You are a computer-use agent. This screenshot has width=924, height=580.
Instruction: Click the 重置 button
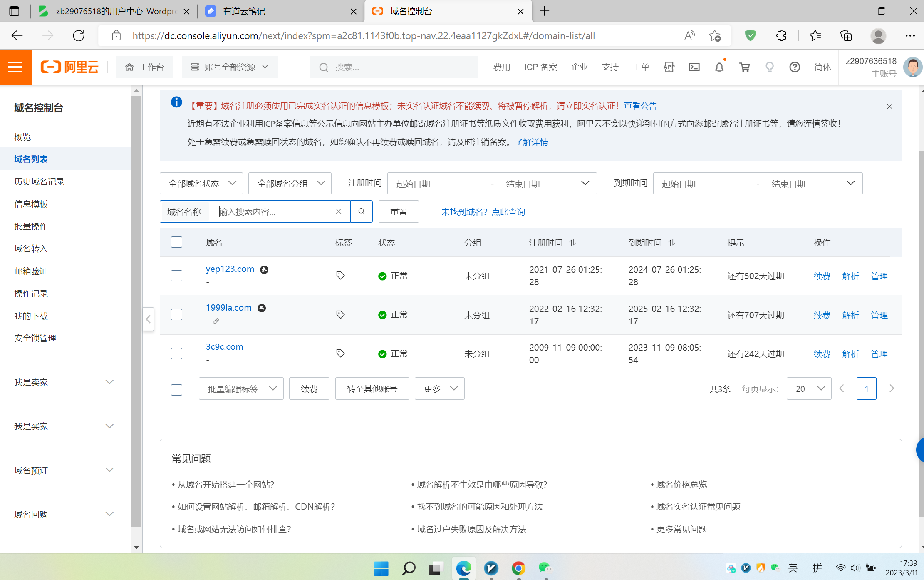point(398,212)
